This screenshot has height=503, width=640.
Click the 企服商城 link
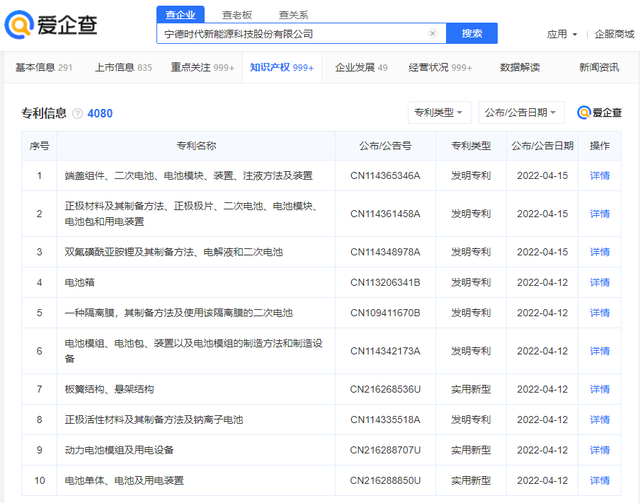614,34
